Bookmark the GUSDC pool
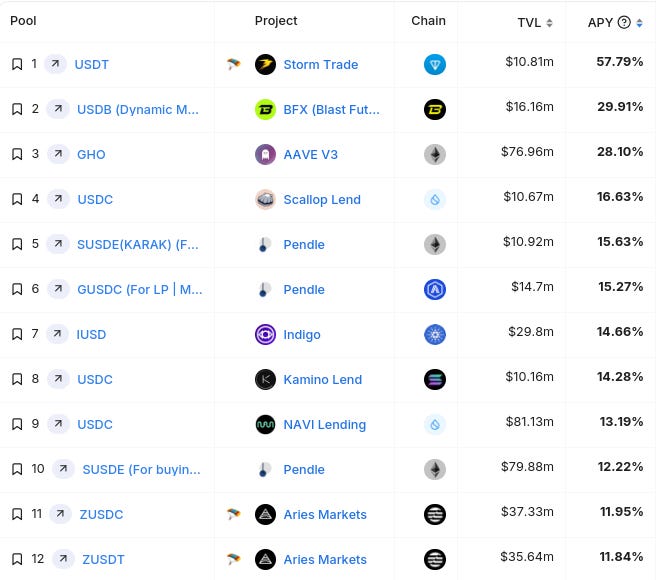Screen dimensions: 656x580 coord(17,289)
